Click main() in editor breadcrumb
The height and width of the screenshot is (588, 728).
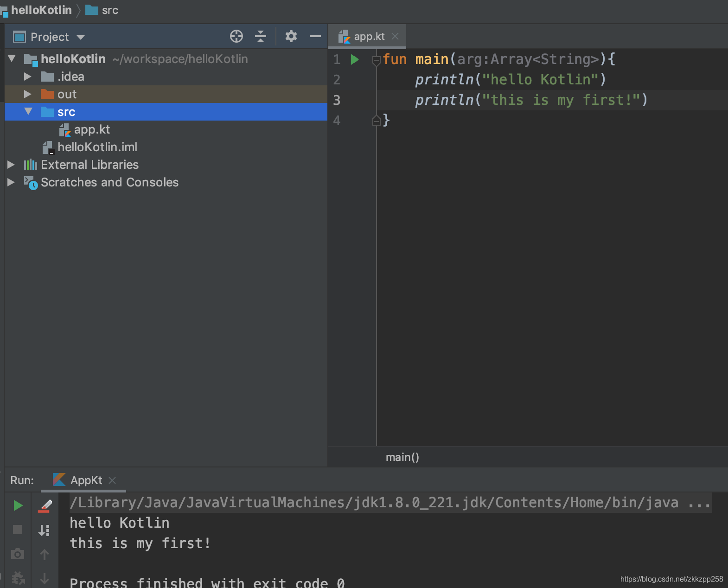tap(402, 457)
